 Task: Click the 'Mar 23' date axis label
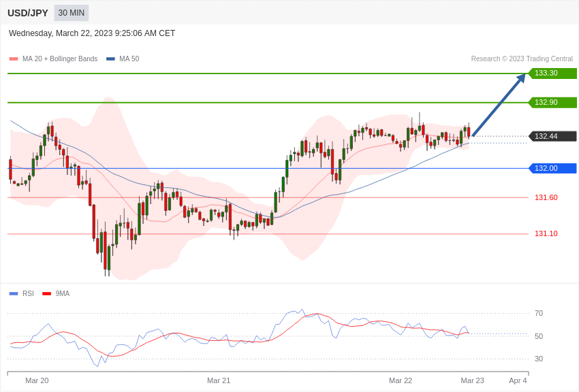[472, 380]
